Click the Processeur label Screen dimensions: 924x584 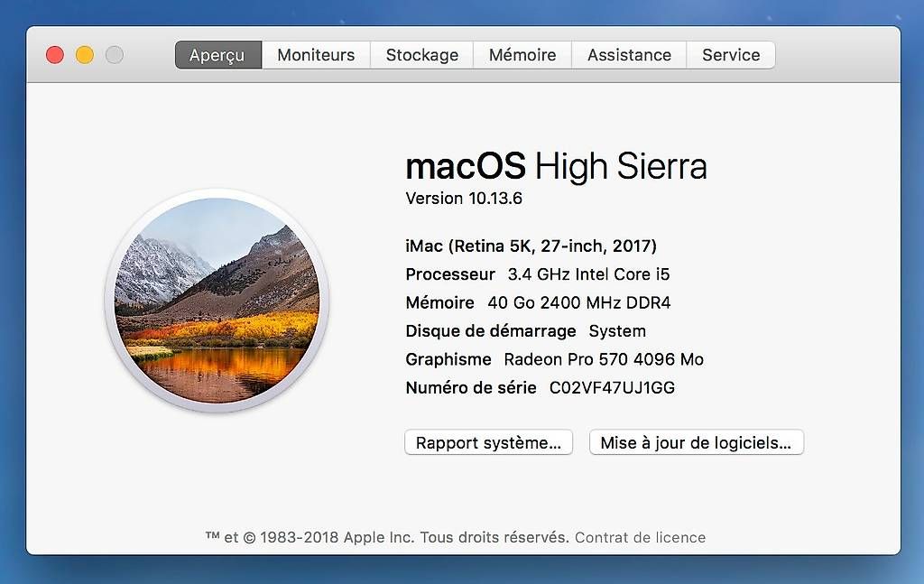[450, 274]
